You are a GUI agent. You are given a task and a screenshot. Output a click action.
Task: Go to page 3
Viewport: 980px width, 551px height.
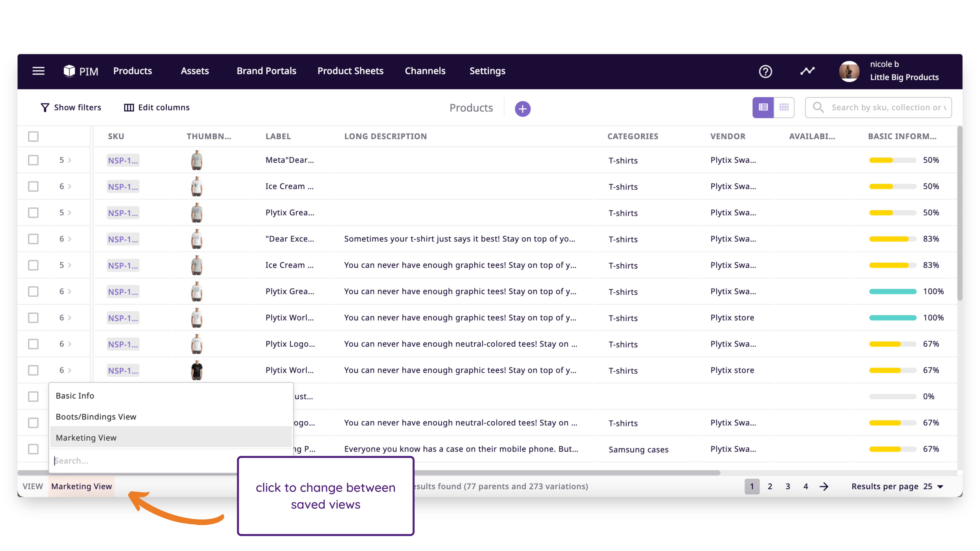point(788,486)
